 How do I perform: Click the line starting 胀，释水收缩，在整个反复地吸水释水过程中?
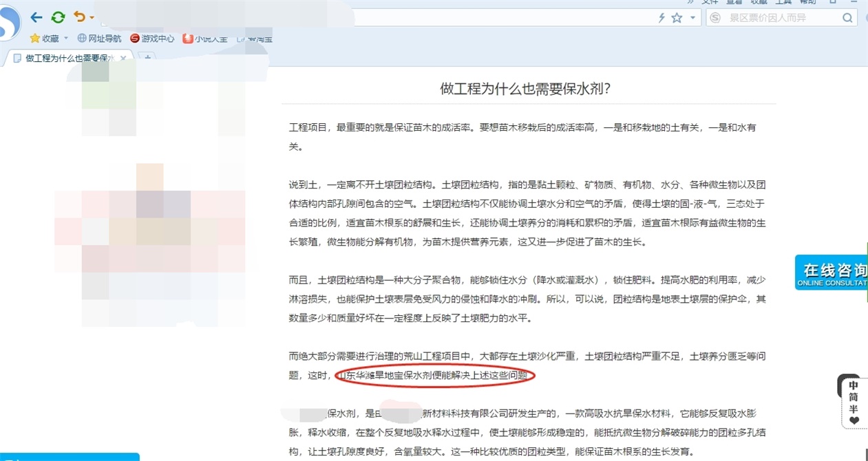pyautogui.click(x=527, y=433)
